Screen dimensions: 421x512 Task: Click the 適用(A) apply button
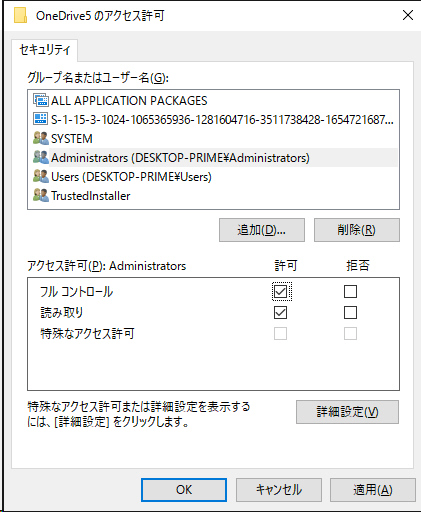coord(373,490)
